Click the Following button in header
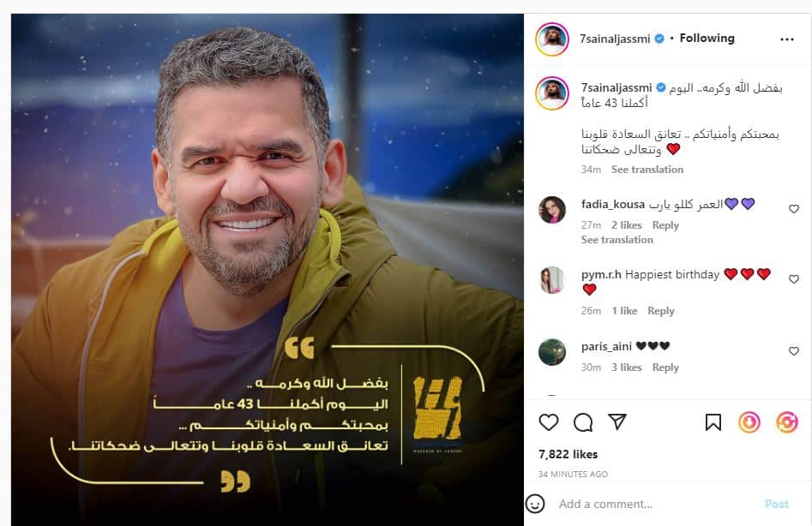Viewport: 812px width, 526px height. 707,39
